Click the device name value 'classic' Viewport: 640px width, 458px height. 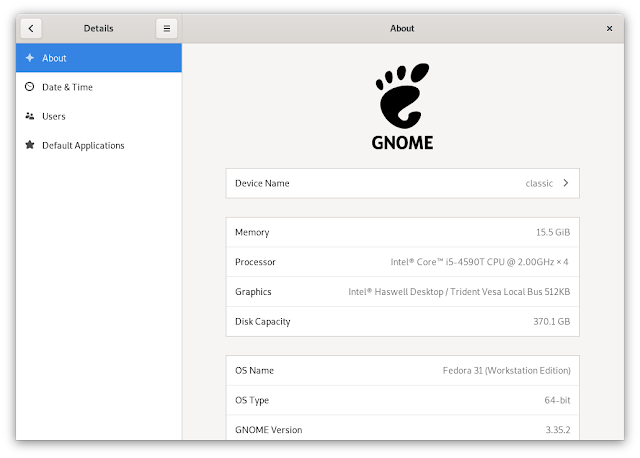(x=539, y=183)
